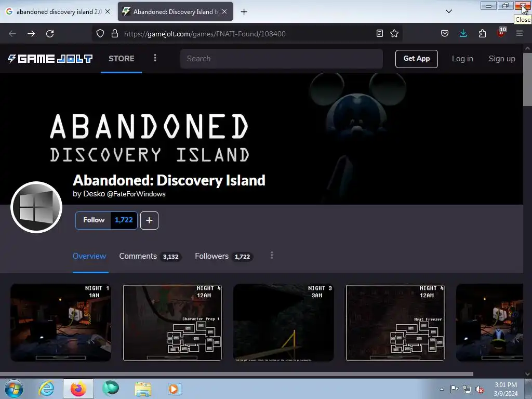Add a new browser tab with plus

pyautogui.click(x=244, y=12)
